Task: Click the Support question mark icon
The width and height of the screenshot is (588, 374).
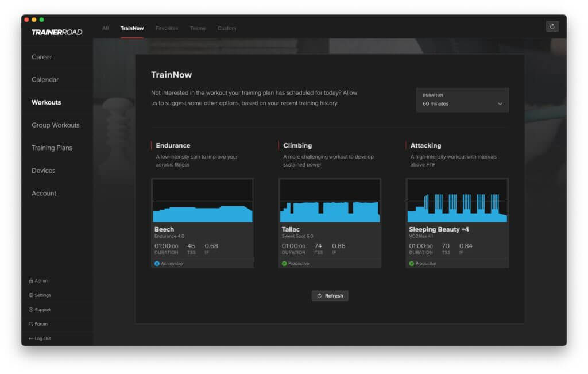Action: tap(31, 310)
